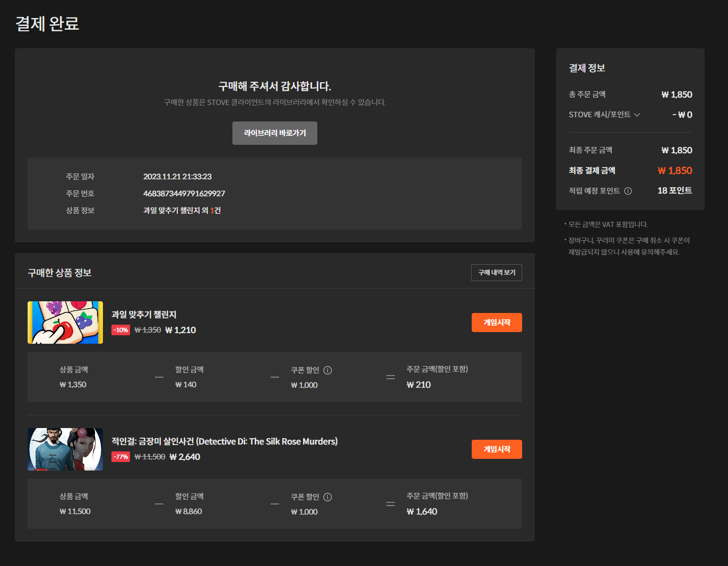Click 쿠폰 할인 info icon for 적인걸 game

coord(327,497)
